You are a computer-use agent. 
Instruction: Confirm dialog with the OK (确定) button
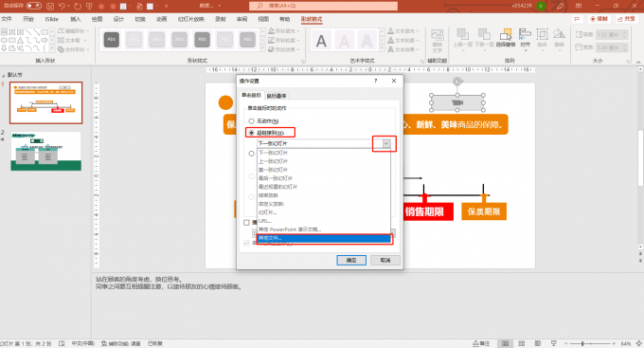pos(351,260)
